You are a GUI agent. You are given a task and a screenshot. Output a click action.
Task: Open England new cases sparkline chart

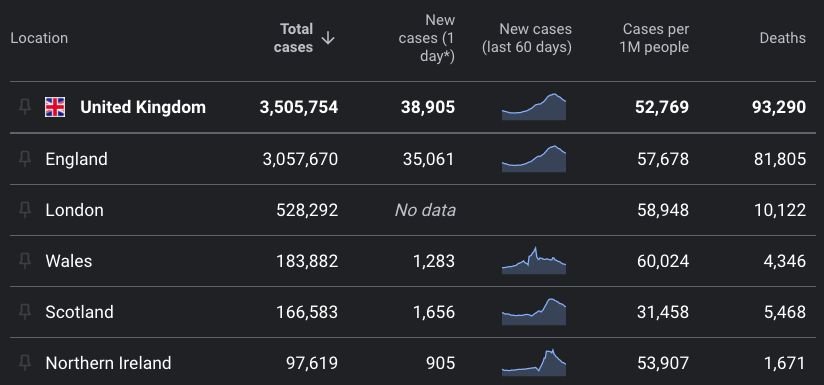[534, 159]
